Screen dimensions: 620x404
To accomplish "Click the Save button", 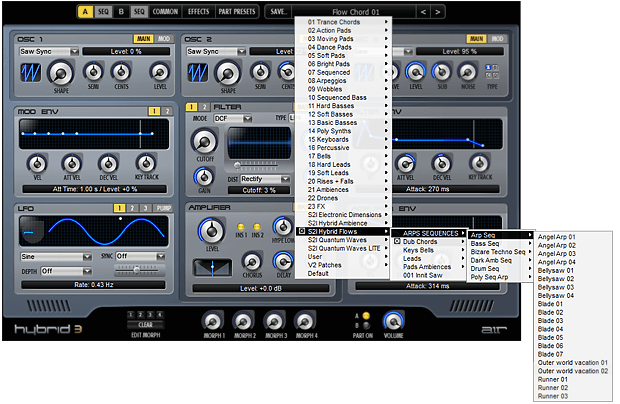I will (x=279, y=12).
